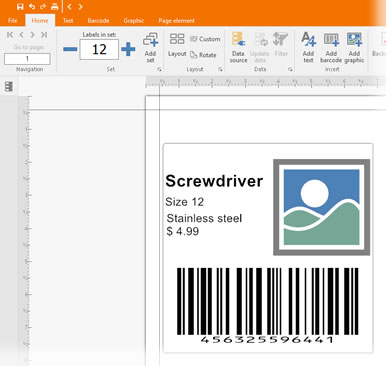
Task: Increase labels in set with plus
Action: click(128, 49)
